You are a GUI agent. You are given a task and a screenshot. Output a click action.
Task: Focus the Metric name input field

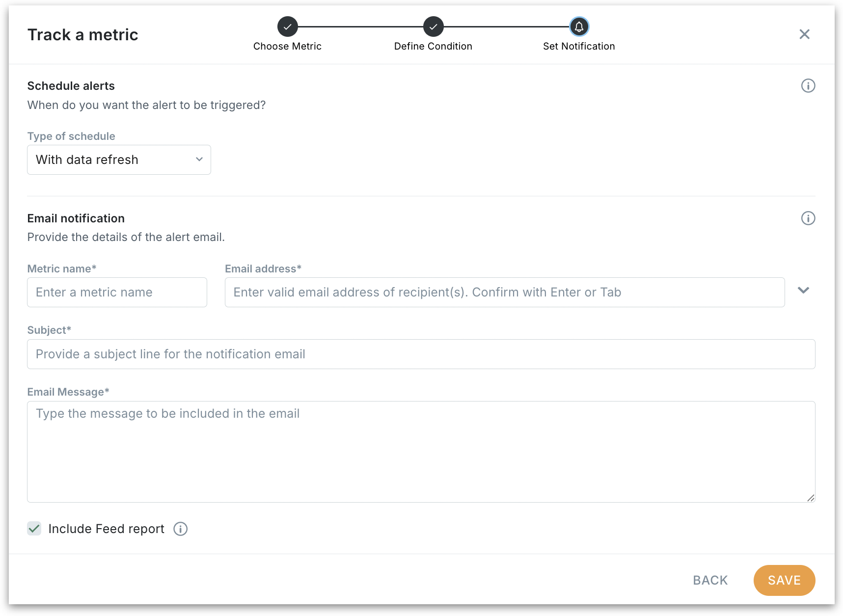tap(117, 293)
